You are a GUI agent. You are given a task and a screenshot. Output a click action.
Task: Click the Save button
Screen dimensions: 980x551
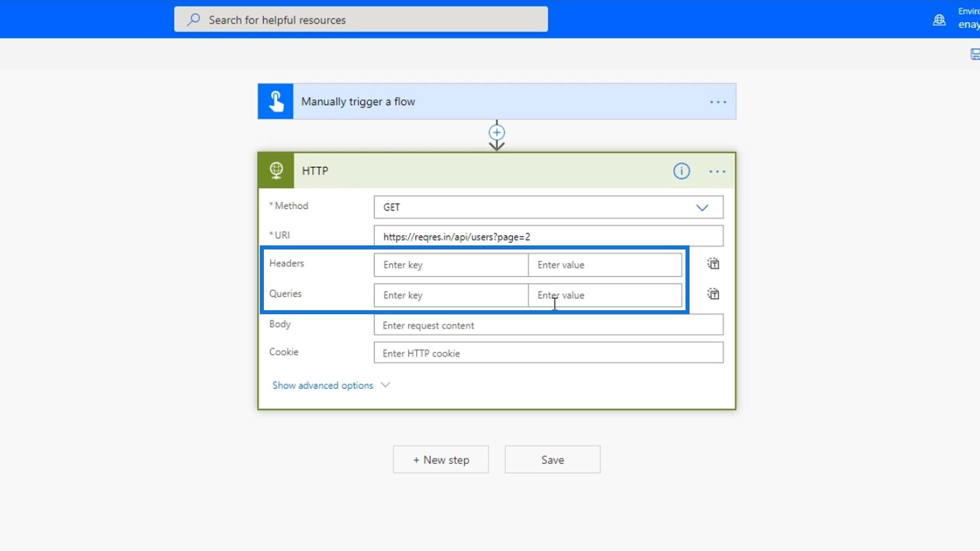[552, 460]
